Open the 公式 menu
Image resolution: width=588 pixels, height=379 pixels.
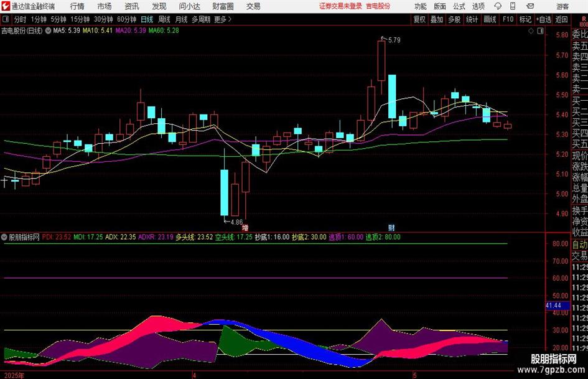coord(459,6)
